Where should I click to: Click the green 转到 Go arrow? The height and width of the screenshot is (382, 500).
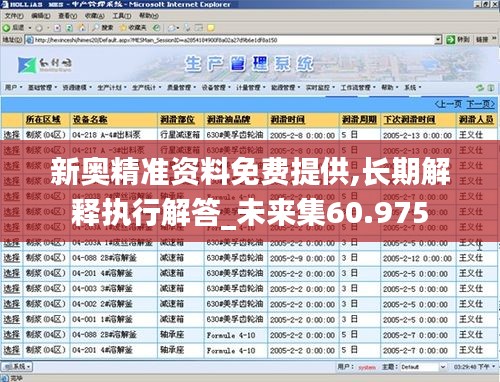coord(451,40)
